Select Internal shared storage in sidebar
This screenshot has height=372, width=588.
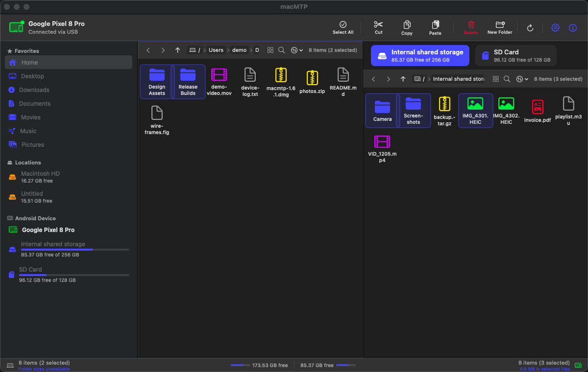[x=69, y=249]
